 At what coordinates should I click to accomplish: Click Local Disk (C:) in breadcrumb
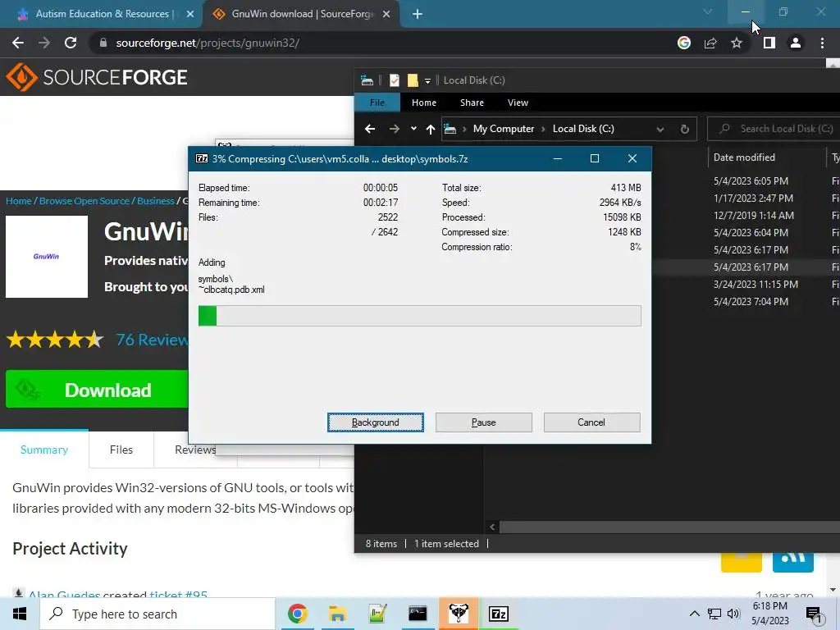(583, 129)
